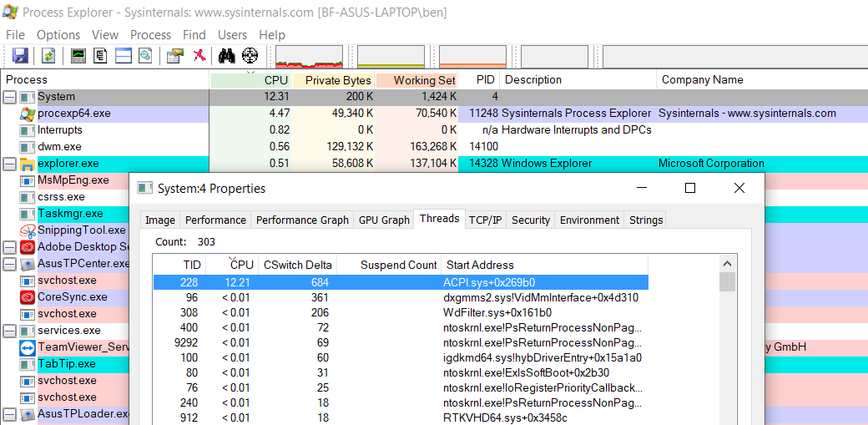The width and height of the screenshot is (868, 425).
Task: Click the System:4 Properties window icon
Action: tap(144, 189)
